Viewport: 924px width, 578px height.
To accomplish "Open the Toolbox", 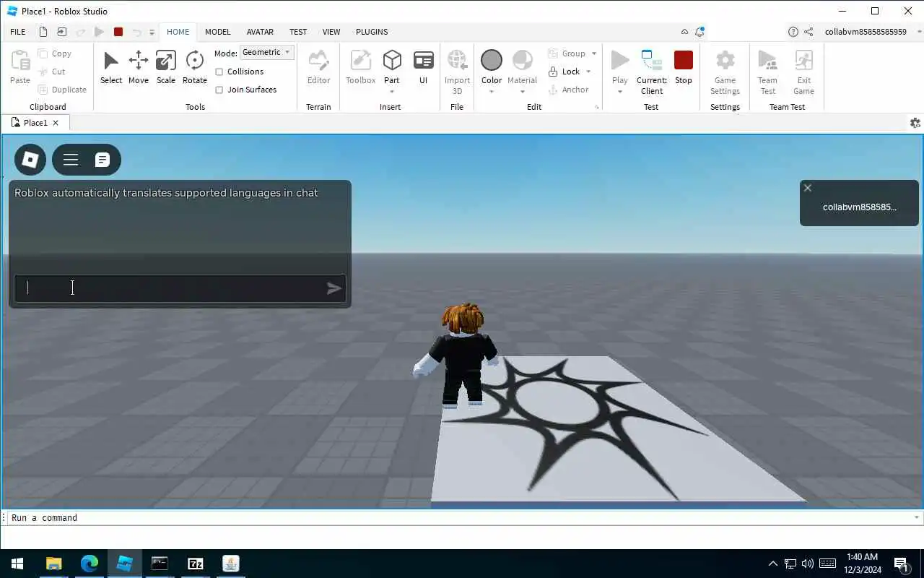I will [x=360, y=68].
